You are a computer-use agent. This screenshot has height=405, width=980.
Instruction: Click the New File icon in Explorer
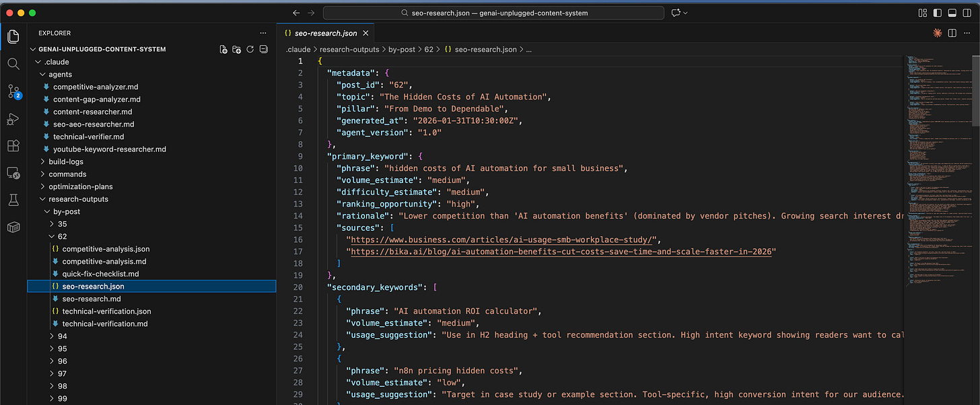(223, 49)
